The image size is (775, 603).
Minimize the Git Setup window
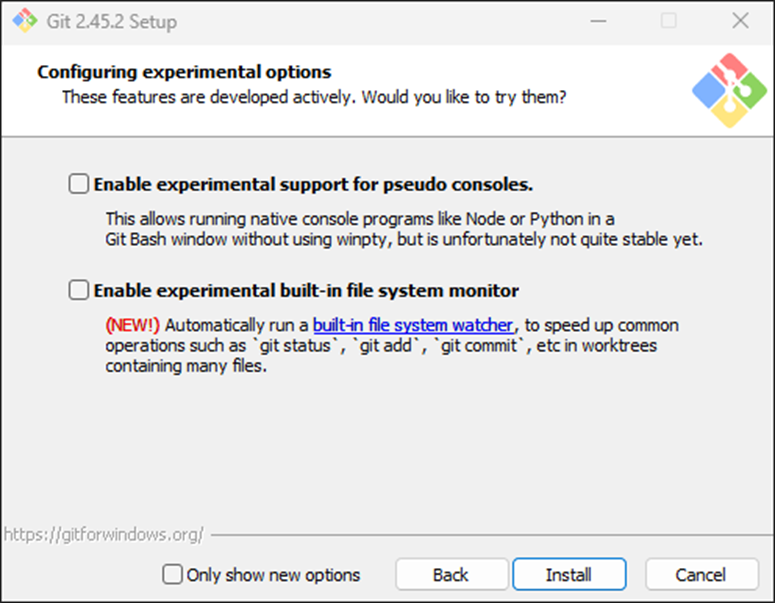tap(596, 21)
